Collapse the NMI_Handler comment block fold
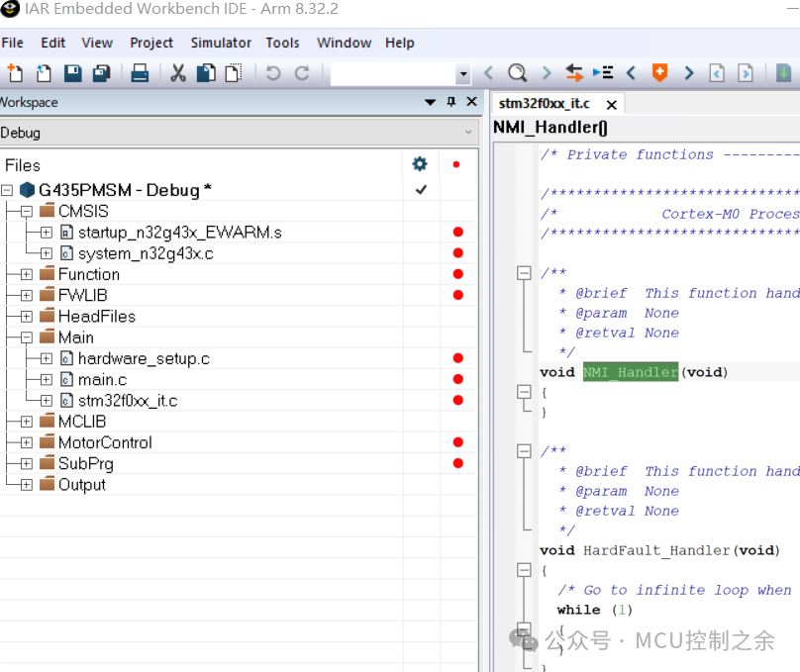Screen dimensions: 800x672 [x=524, y=273]
